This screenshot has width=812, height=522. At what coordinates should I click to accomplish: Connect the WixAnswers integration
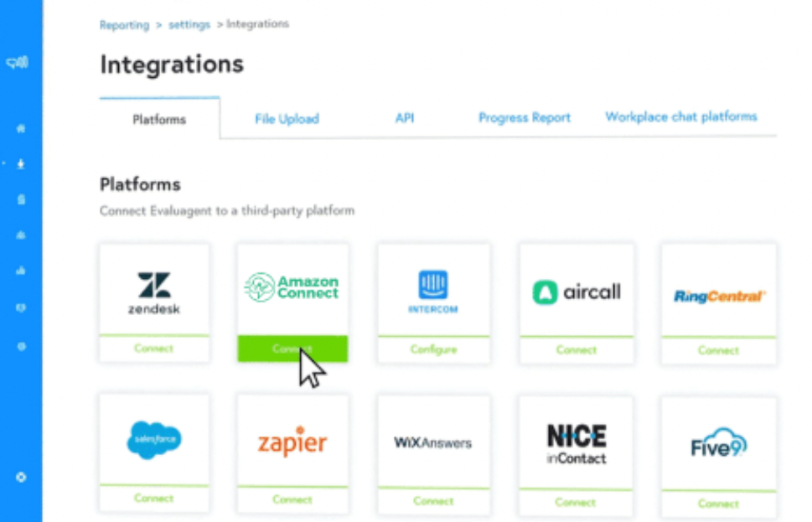coord(433,501)
